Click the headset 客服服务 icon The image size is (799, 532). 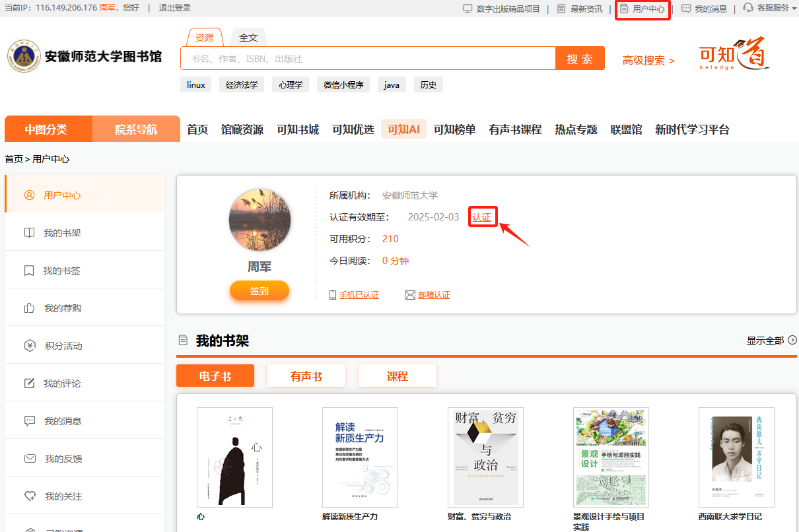pos(748,9)
